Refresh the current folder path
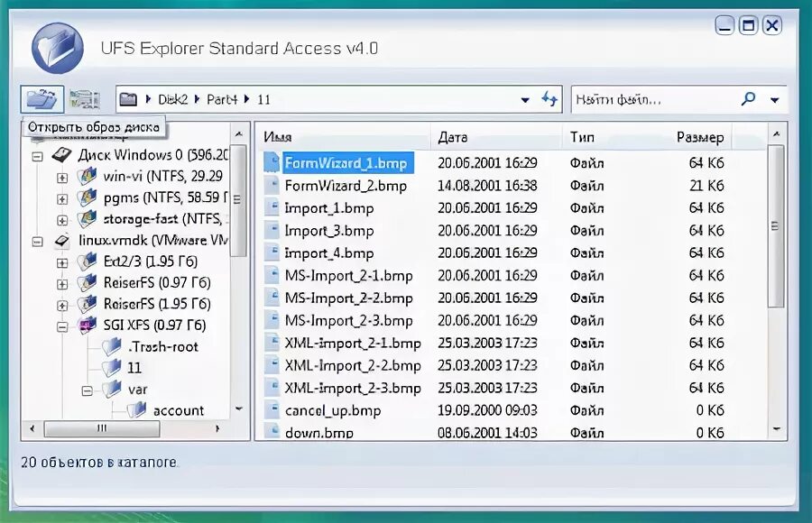812x523 pixels. [549, 98]
